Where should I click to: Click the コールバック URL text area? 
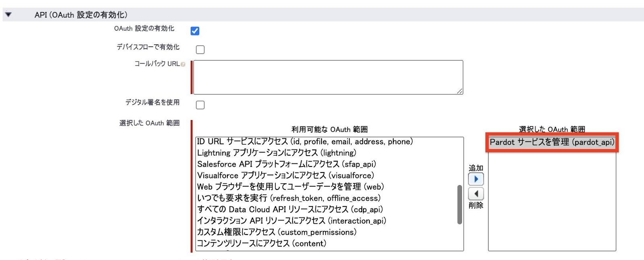[x=328, y=77]
